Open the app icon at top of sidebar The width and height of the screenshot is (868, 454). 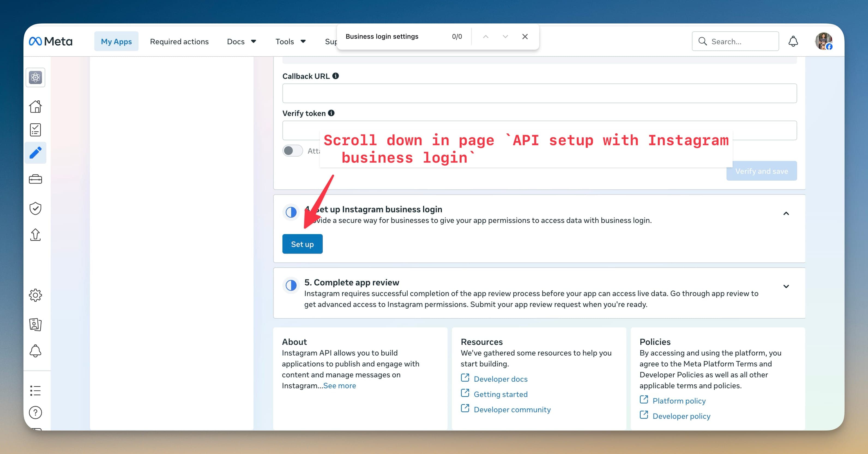[x=35, y=77]
